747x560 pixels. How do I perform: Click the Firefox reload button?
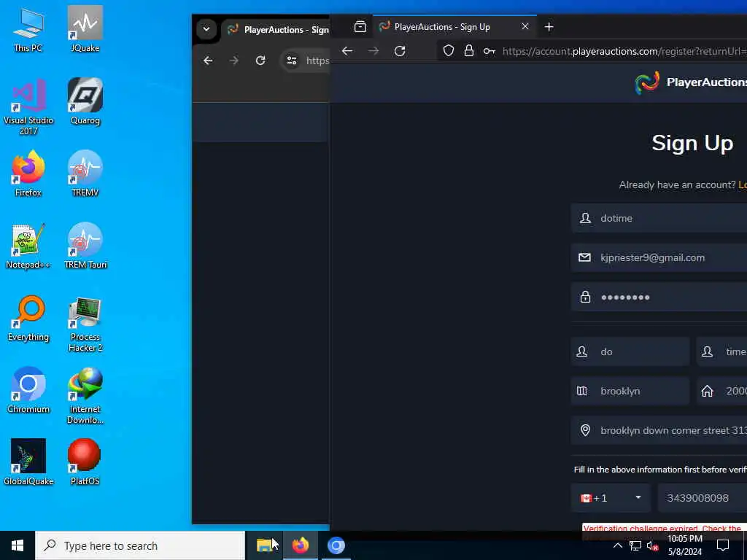pyautogui.click(x=400, y=51)
